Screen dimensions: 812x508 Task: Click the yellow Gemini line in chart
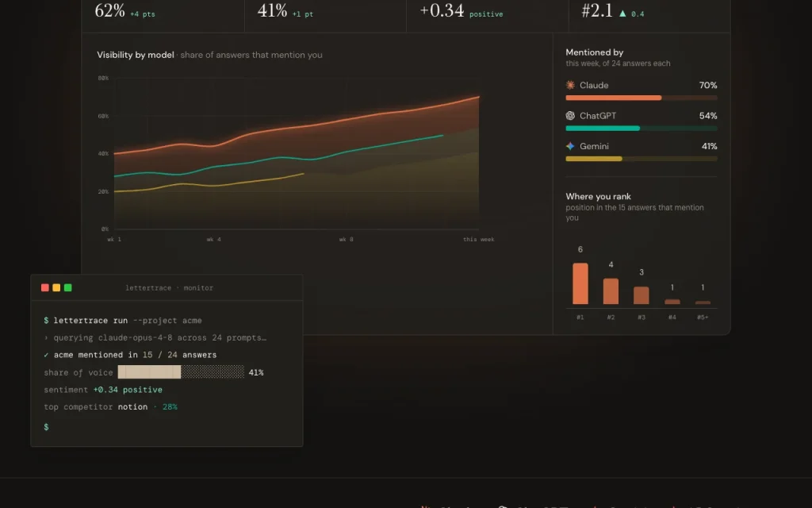209,183
